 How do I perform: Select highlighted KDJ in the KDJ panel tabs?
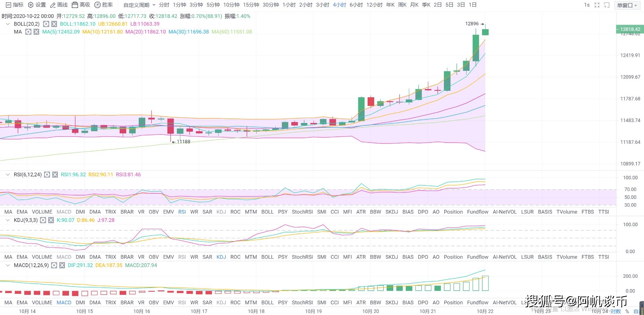point(221,257)
